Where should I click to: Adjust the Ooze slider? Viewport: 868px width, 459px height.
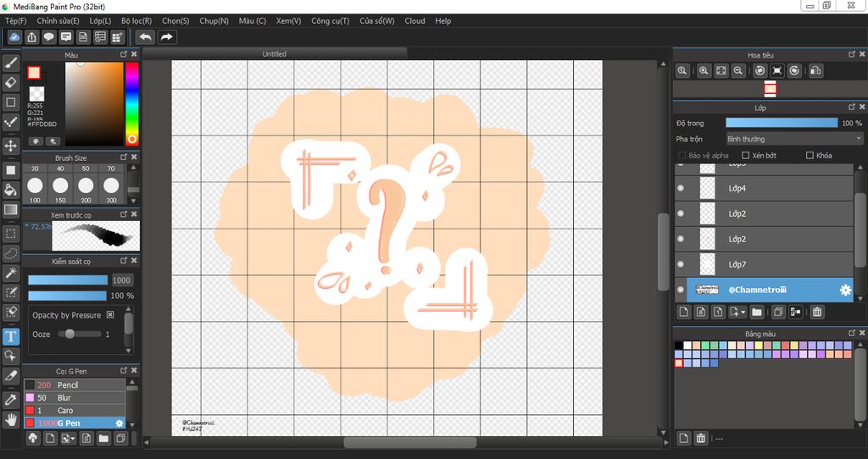coord(81,334)
